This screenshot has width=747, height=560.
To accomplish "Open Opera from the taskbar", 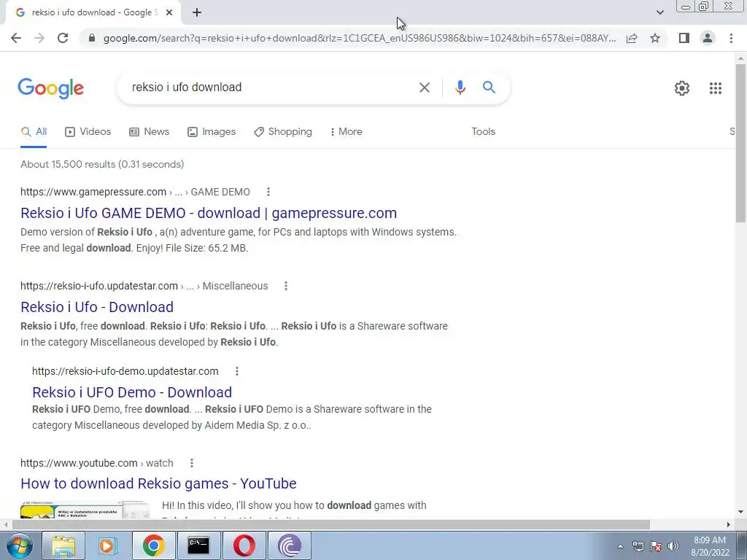I will coord(244,545).
